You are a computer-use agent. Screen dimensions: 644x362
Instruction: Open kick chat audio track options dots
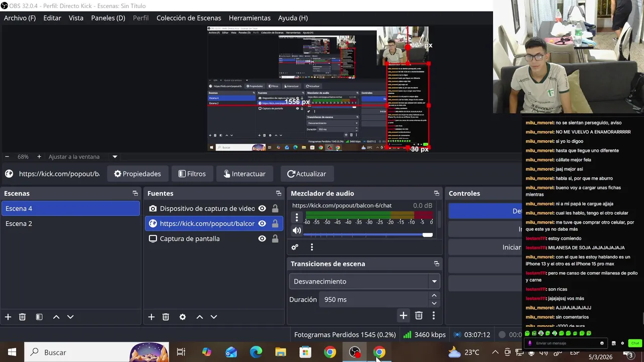297,218
